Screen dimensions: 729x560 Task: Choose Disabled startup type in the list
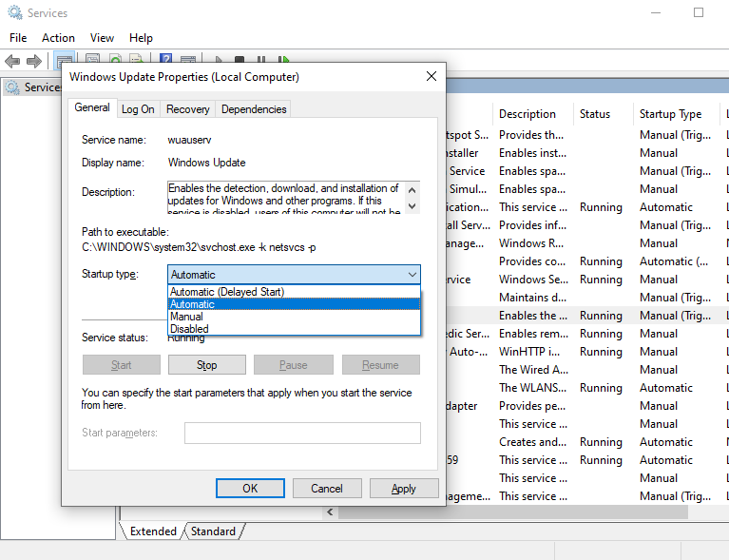294,328
